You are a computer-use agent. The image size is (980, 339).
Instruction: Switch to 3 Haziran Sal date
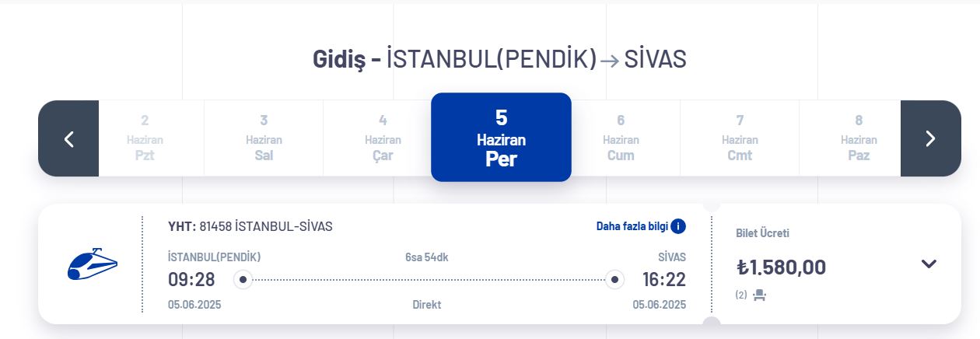264,138
